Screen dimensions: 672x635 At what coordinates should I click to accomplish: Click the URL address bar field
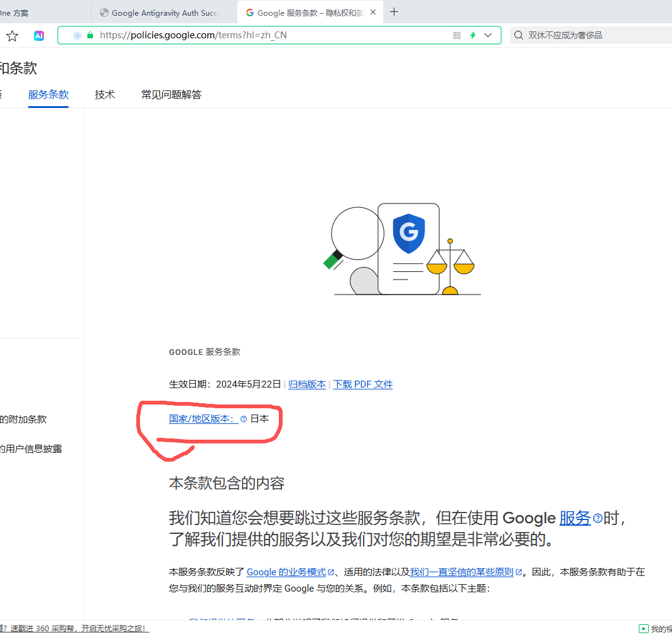pyautogui.click(x=270, y=36)
